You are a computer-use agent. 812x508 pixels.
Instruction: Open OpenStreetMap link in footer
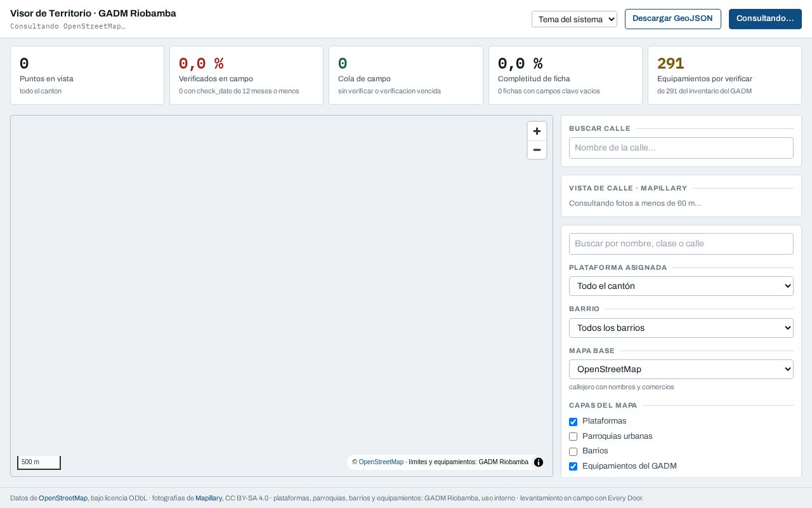[63, 498]
